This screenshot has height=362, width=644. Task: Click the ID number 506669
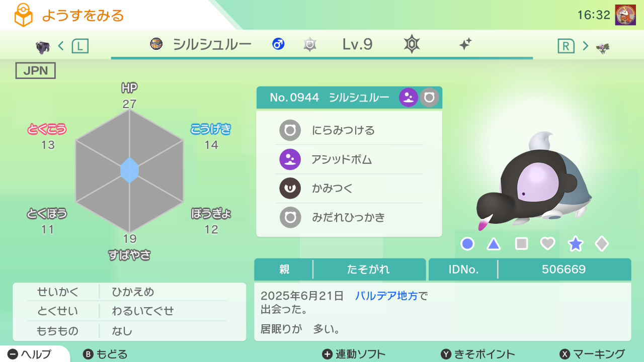pyautogui.click(x=563, y=269)
